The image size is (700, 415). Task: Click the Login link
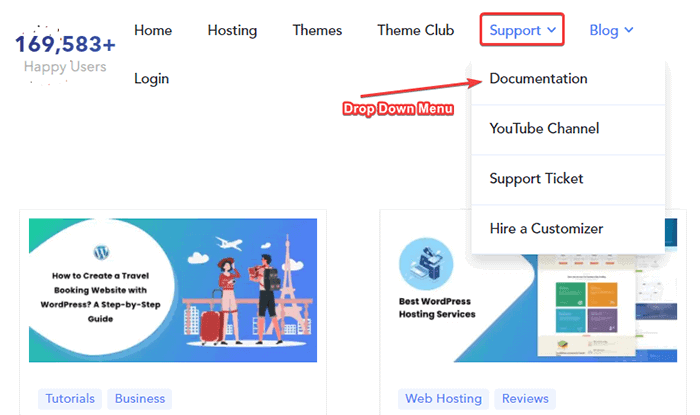point(151,79)
